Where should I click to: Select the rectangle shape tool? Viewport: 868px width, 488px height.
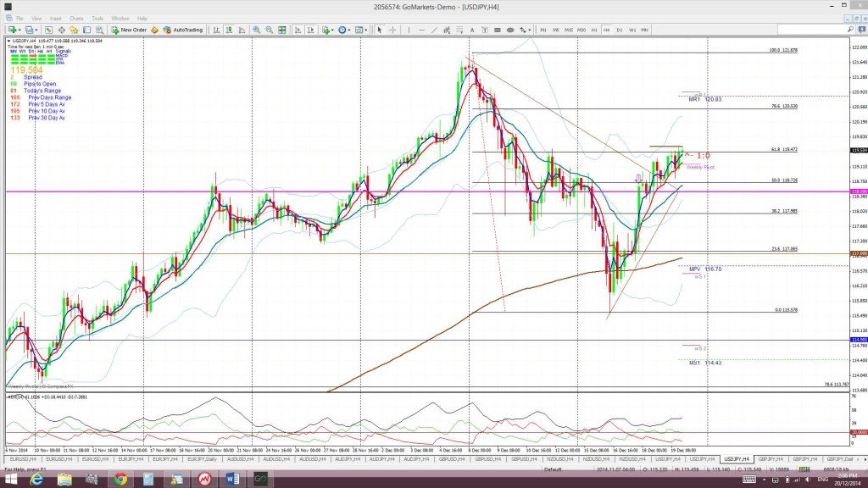pos(498,30)
